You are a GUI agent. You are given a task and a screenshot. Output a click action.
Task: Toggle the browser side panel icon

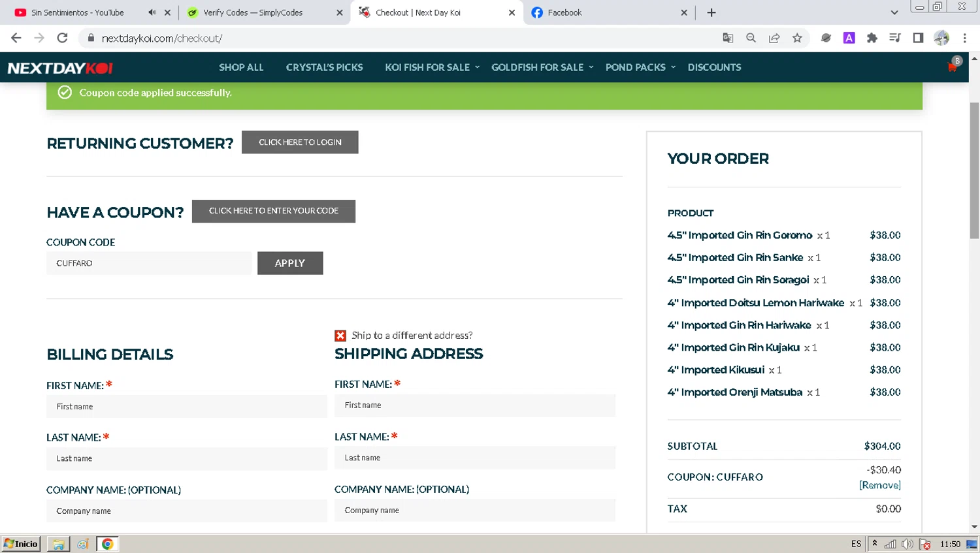[918, 38]
